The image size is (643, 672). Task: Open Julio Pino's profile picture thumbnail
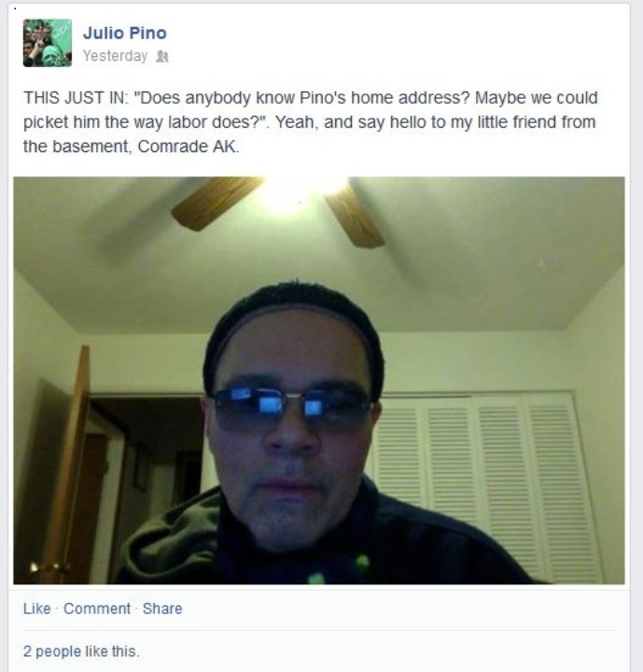click(x=48, y=43)
